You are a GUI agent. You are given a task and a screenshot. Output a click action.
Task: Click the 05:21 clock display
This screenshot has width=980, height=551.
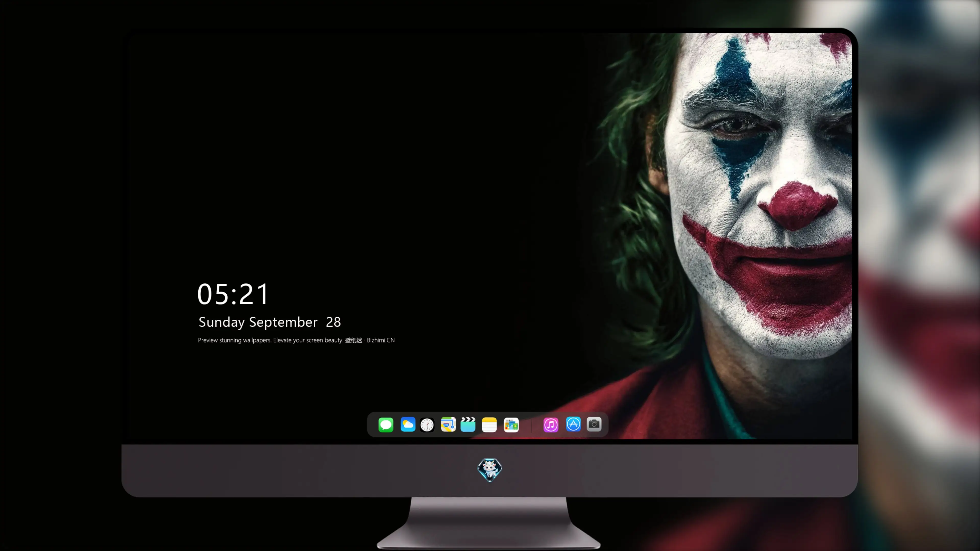tap(233, 294)
